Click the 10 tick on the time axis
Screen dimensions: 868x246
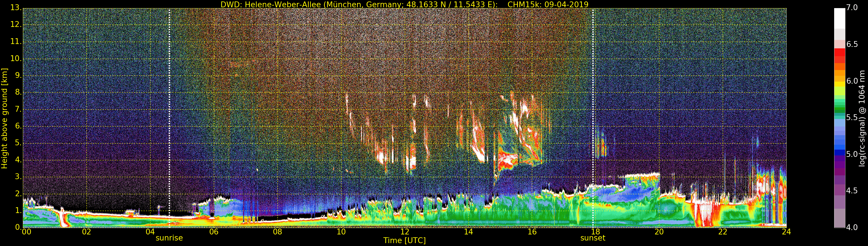[341, 232]
